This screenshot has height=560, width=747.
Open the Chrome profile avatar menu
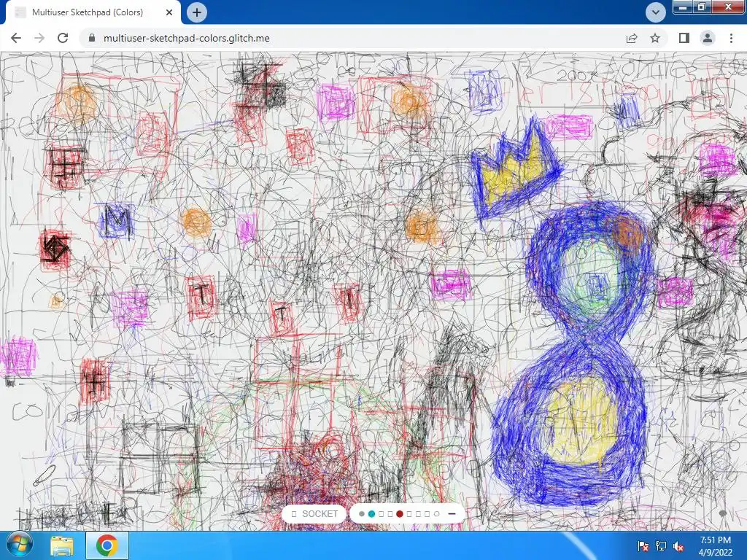708,38
